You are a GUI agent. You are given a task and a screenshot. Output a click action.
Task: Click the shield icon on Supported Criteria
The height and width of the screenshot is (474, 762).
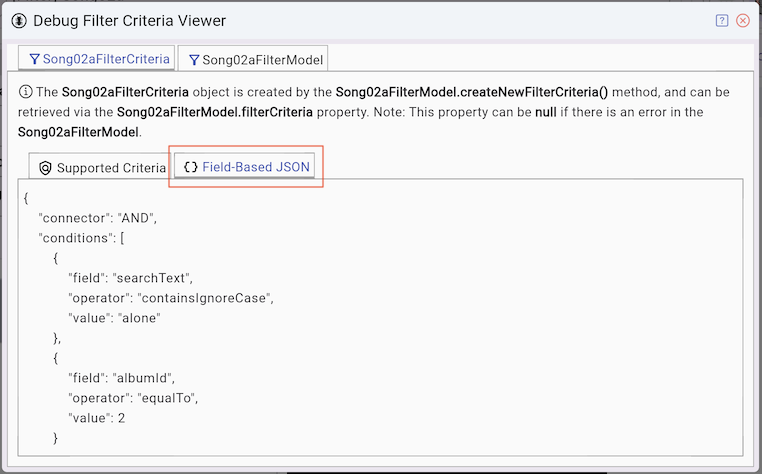(x=45, y=168)
